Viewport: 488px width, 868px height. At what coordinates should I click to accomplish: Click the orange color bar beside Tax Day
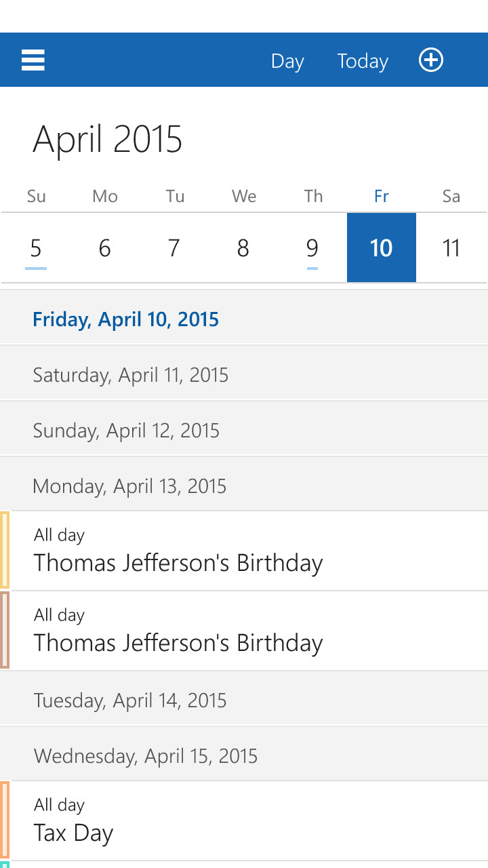(x=5, y=821)
